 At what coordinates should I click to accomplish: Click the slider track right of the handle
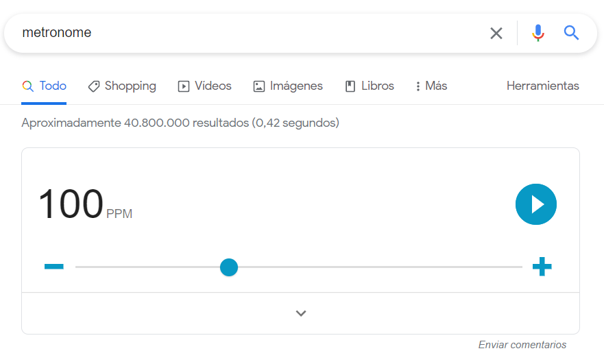[377, 267]
